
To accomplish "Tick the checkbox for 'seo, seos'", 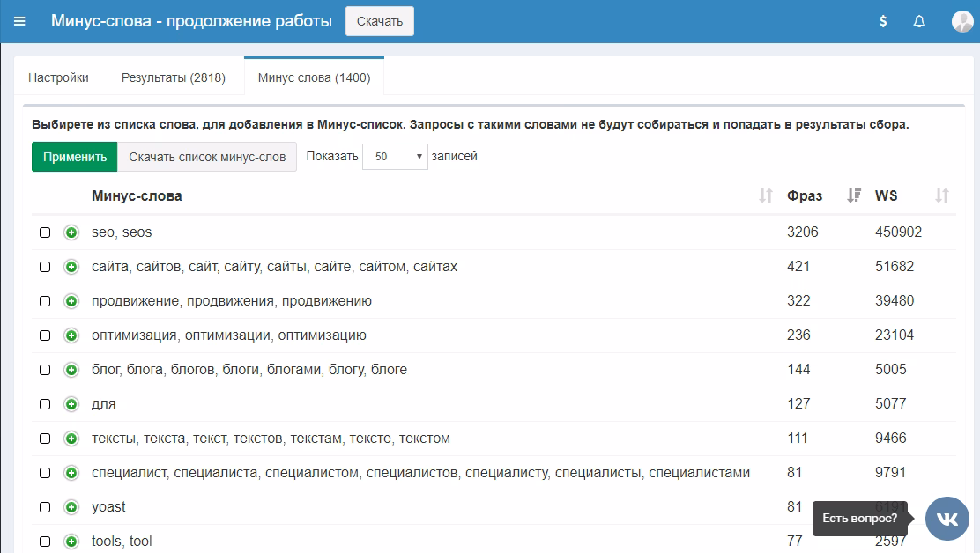I will (45, 232).
